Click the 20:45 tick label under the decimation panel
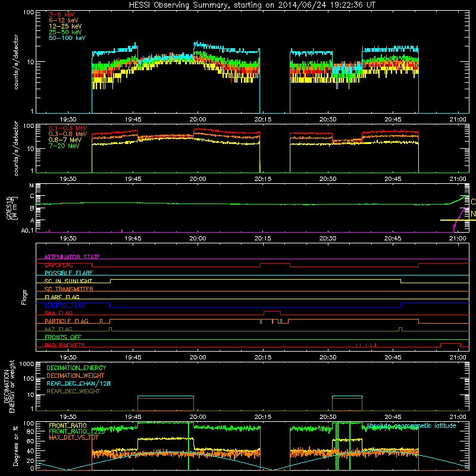 [393, 417]
